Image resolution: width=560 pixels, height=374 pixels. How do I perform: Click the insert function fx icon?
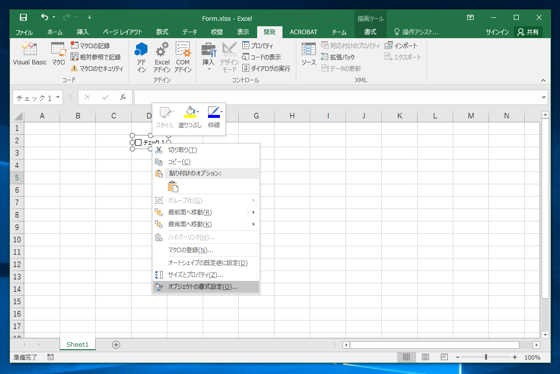(x=123, y=97)
